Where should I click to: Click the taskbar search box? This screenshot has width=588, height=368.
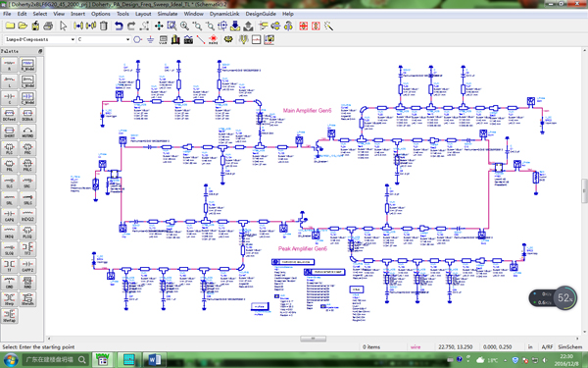tap(56, 360)
